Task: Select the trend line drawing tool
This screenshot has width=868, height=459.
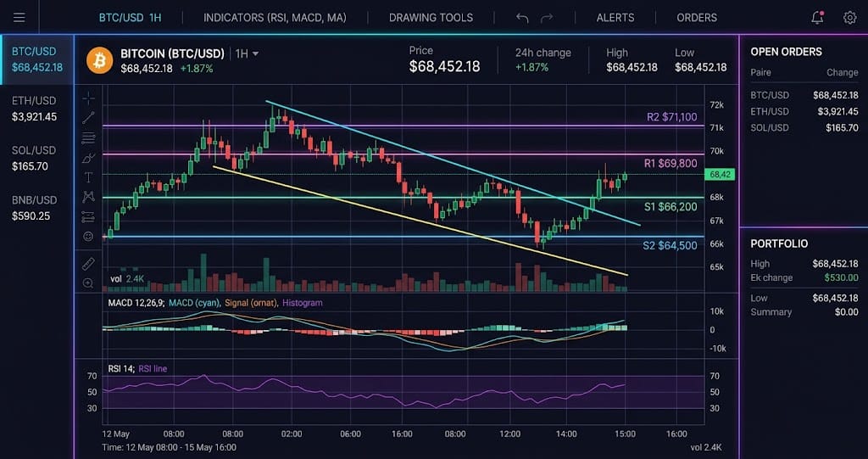Action: 88,118
